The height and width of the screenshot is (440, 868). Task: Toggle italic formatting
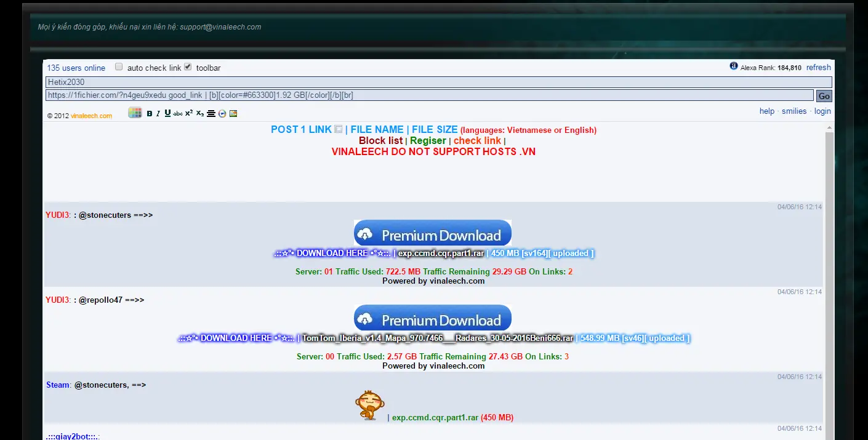coord(158,113)
